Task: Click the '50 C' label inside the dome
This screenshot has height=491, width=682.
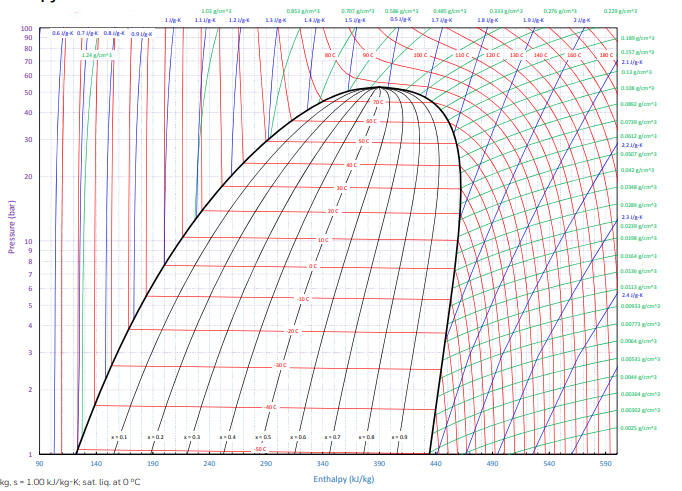Action: point(364,141)
